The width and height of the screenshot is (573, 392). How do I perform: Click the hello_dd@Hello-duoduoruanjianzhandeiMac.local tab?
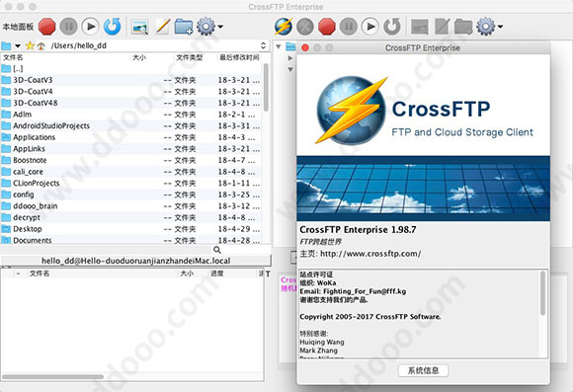pos(136,261)
